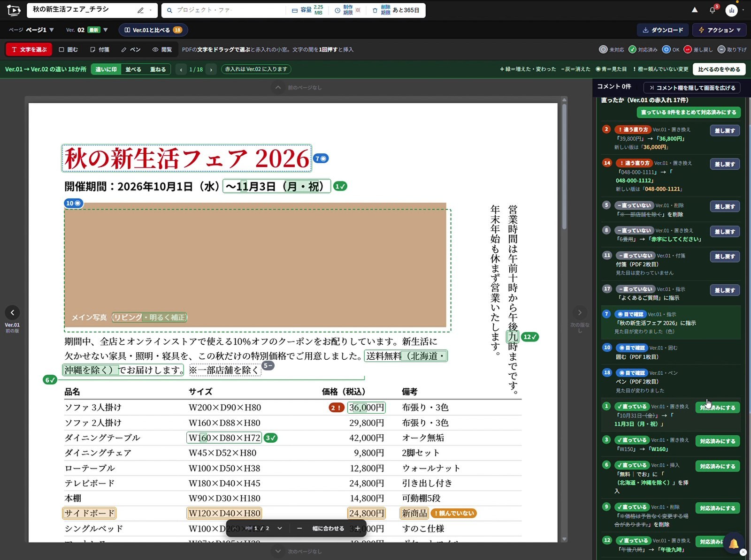Go to previous version Ver.01 arrow

click(12, 312)
